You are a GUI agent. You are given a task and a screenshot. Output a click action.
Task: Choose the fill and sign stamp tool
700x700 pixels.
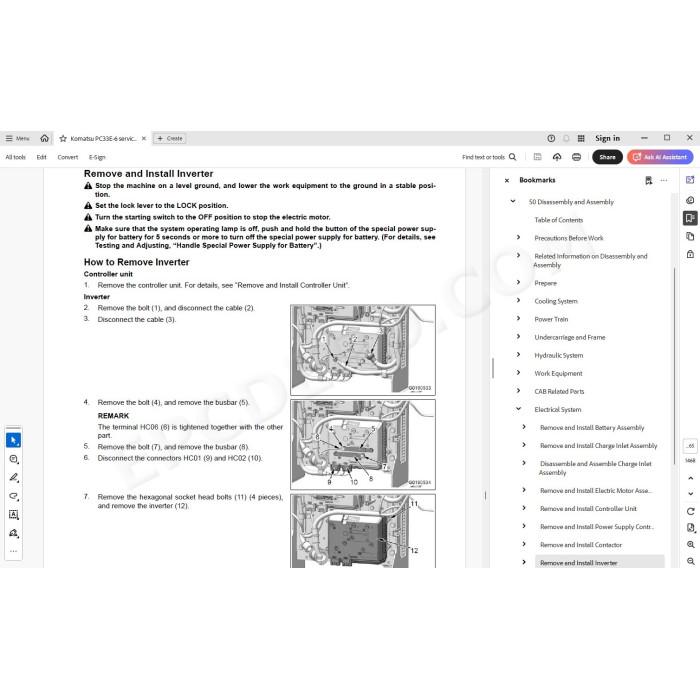[13, 533]
